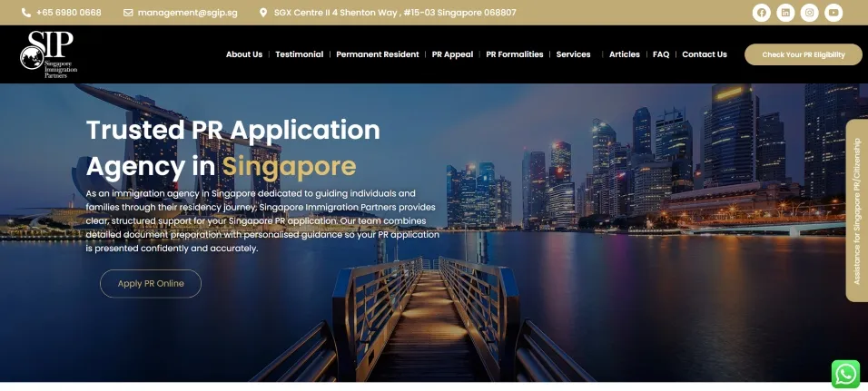Click Check Your PR Eligibility button
The image size is (868, 391).
[x=804, y=54]
